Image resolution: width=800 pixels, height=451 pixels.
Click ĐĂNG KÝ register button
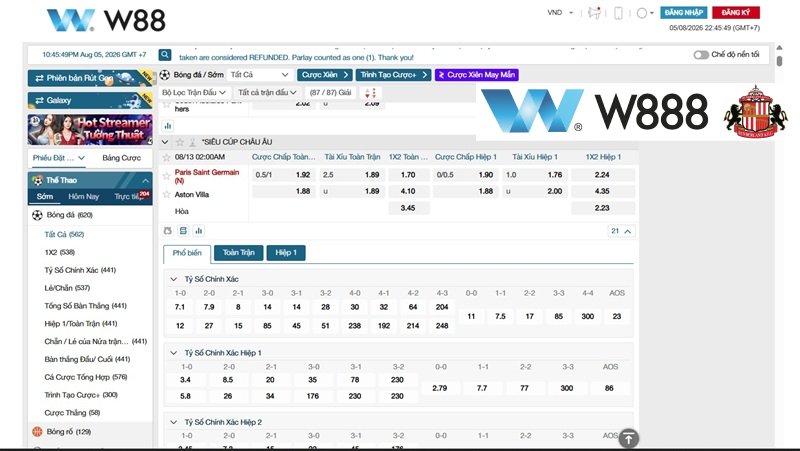(x=736, y=12)
